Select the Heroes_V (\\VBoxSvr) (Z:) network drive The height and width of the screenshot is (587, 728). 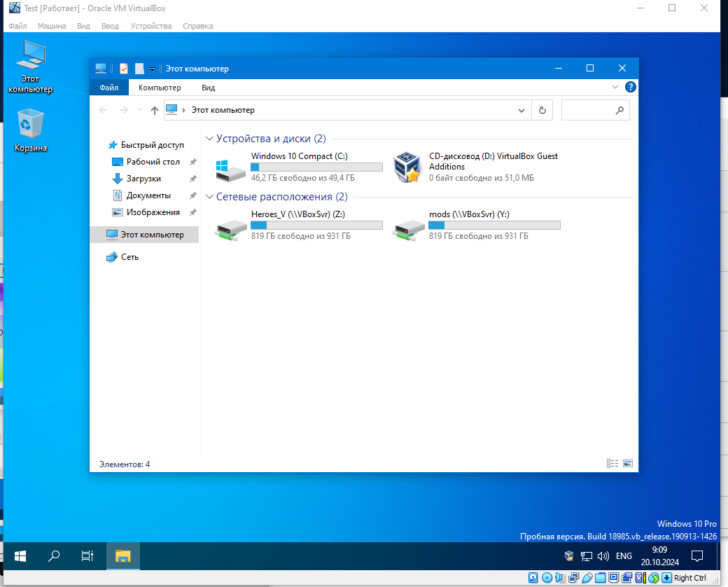(x=299, y=226)
